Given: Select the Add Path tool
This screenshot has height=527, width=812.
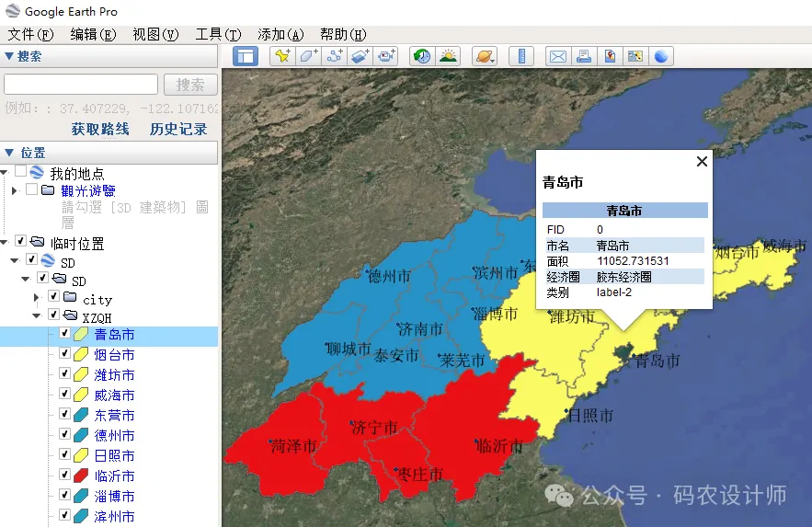Looking at the screenshot, I should [335, 56].
